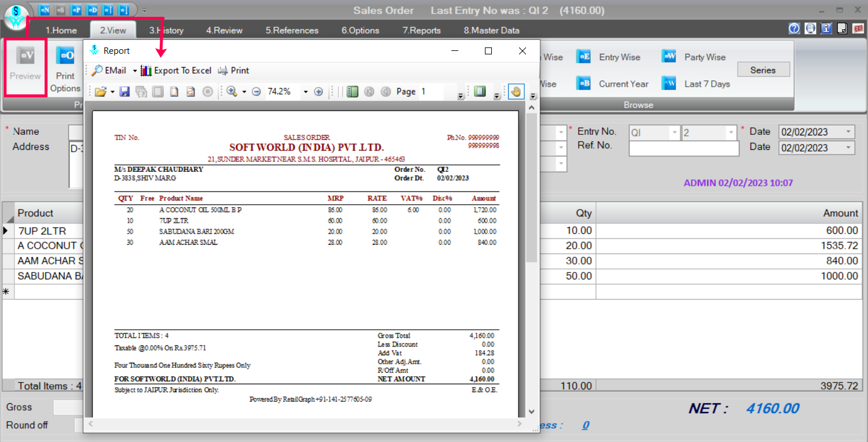This screenshot has height=442, width=868.
Task: Click the scroll down arrow in Report
Action: click(531, 412)
